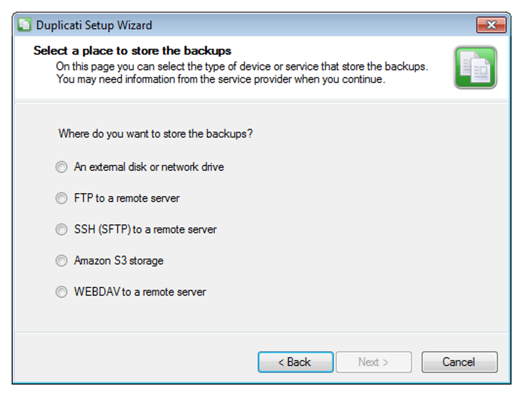Screen dimensions: 532x406
Task: Choose the FTP to a remote server radio button
Action: click(62, 199)
